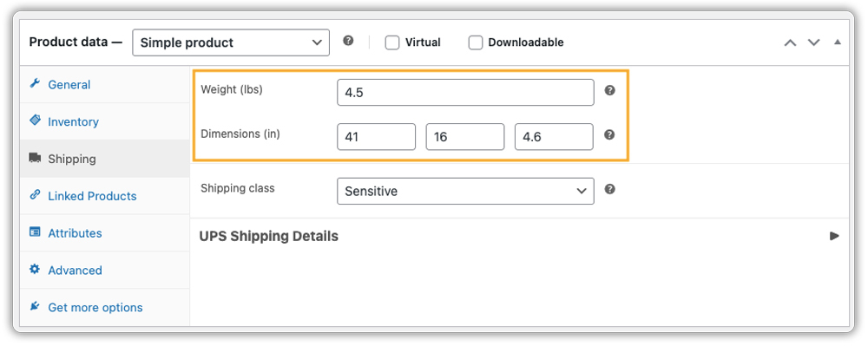Move the Product data panel down
The width and height of the screenshot is (868, 346).
pos(813,42)
